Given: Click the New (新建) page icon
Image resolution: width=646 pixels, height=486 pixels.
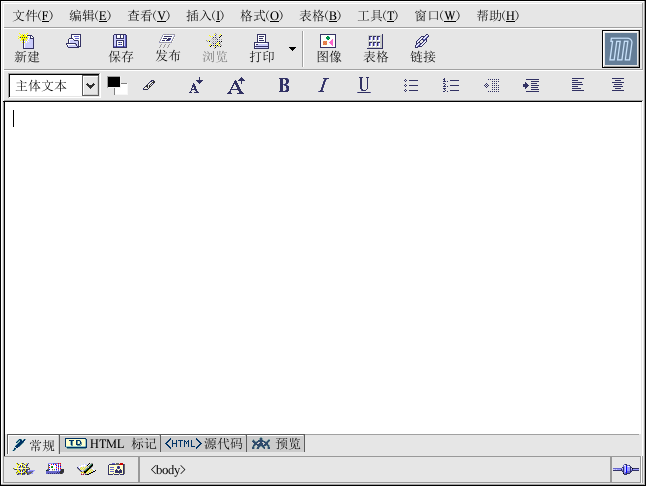Looking at the screenshot, I should point(27,48).
